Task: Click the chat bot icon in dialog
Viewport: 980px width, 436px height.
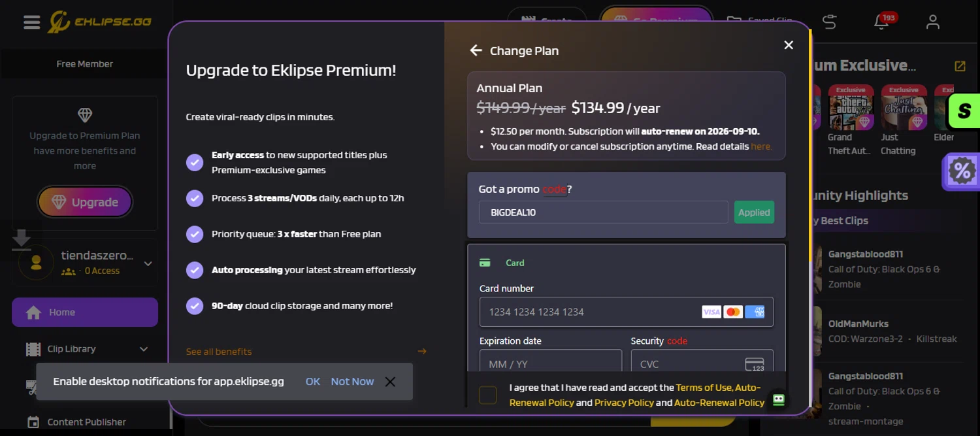Action: (x=778, y=399)
